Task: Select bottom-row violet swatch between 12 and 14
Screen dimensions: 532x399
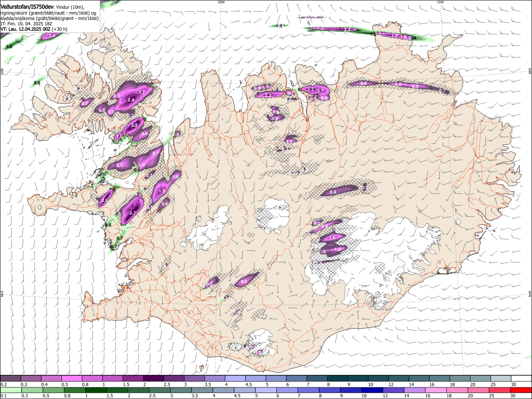Action: click(393, 390)
